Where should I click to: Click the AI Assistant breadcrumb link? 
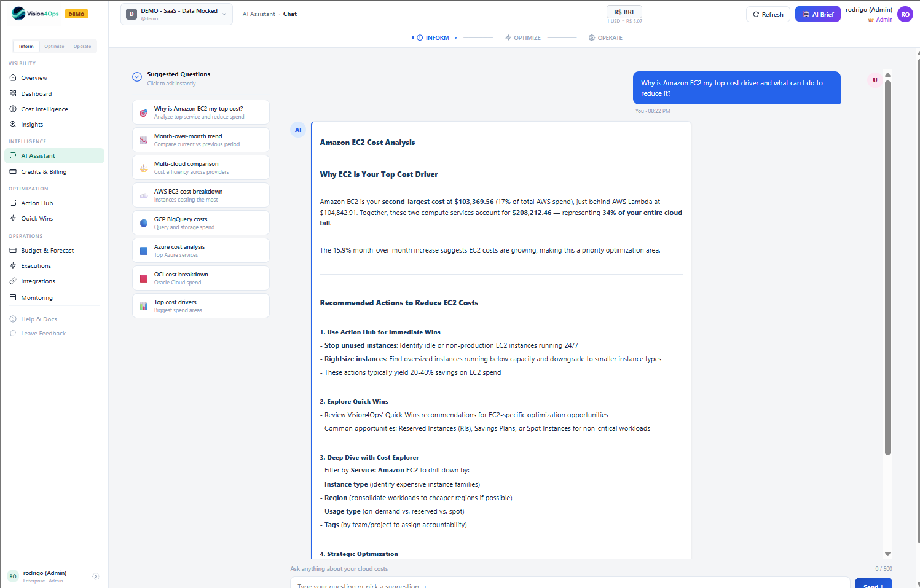(259, 14)
